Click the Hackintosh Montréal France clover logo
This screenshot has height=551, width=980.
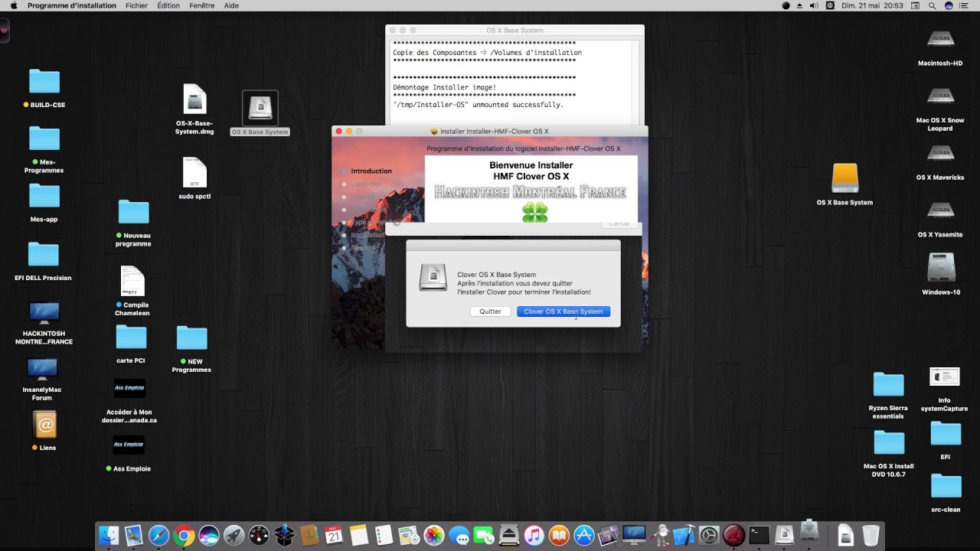pyautogui.click(x=534, y=212)
